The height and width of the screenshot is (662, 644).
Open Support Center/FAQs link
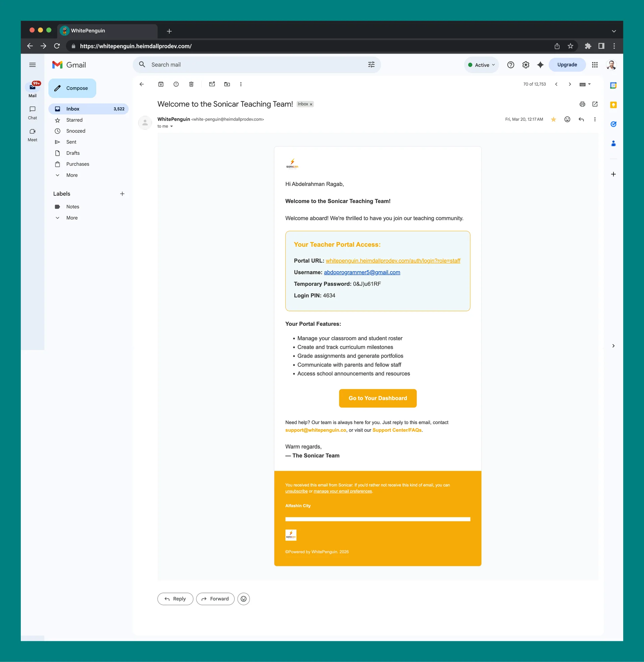(x=397, y=430)
